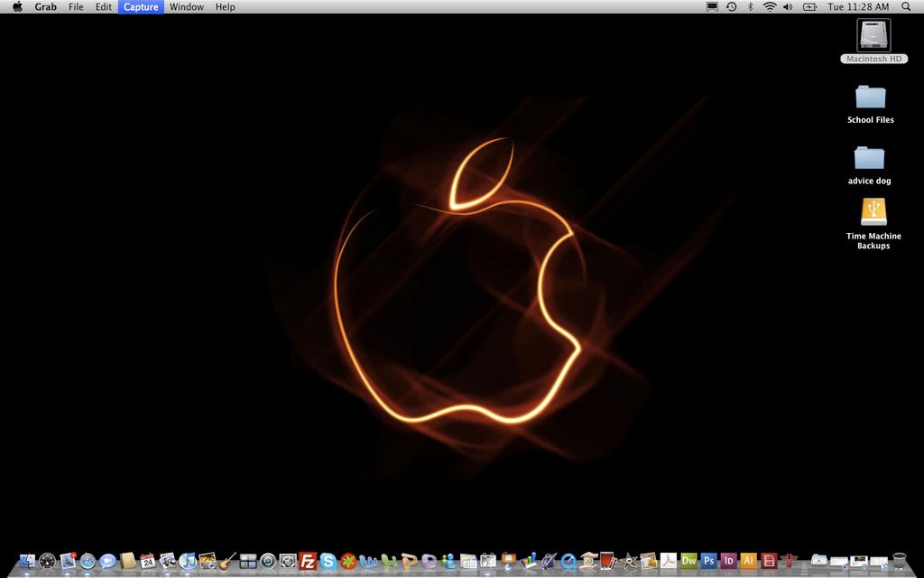Launch Photo Booth from the Dock
Screen dimensions: 924x578
608,561
